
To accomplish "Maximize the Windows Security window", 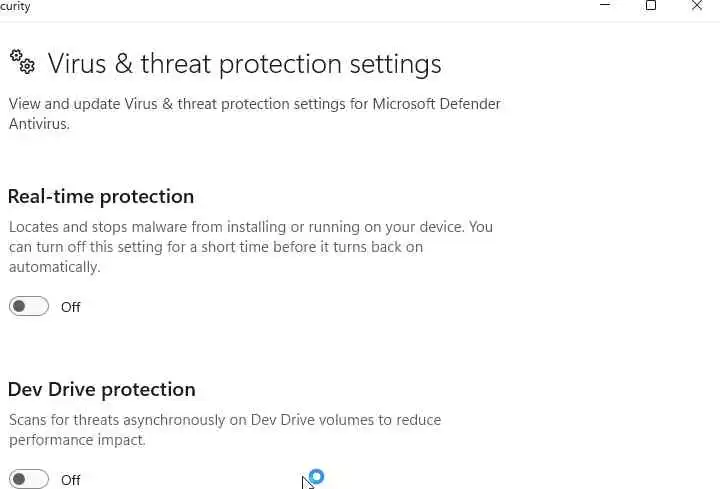I will pos(651,6).
